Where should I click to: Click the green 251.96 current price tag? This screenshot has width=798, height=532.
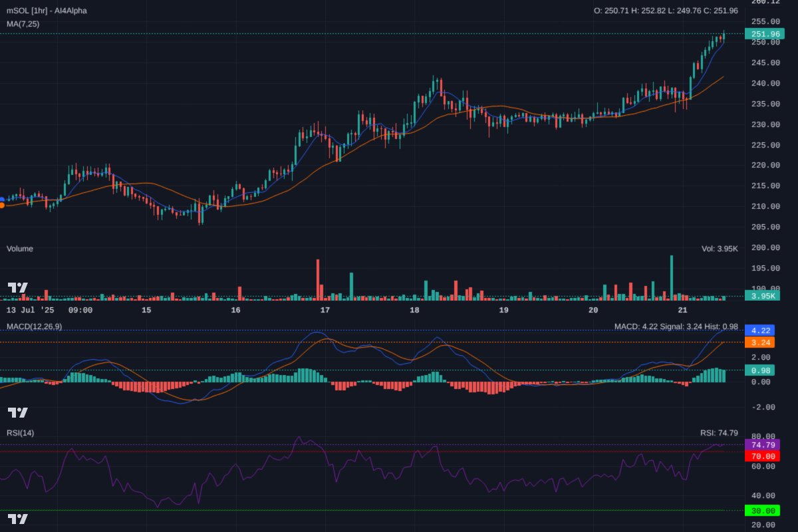765,34
